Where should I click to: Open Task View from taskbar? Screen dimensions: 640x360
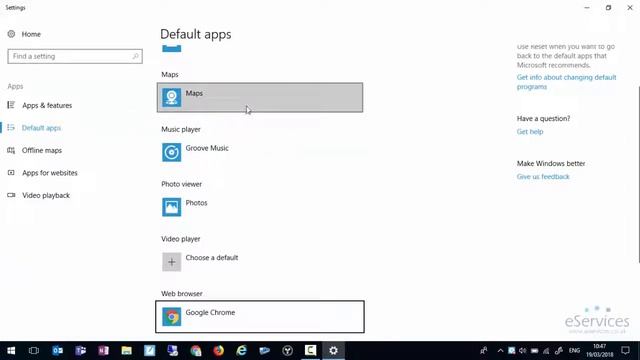(34, 350)
